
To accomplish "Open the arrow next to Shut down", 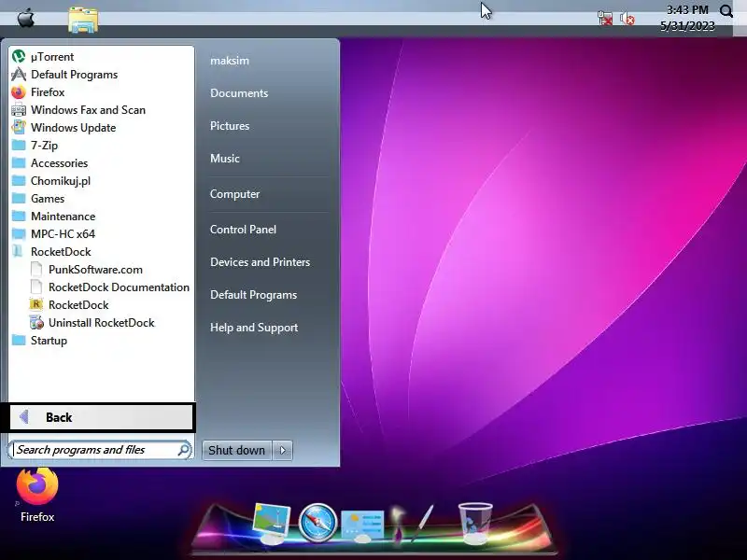I will pyautogui.click(x=283, y=450).
